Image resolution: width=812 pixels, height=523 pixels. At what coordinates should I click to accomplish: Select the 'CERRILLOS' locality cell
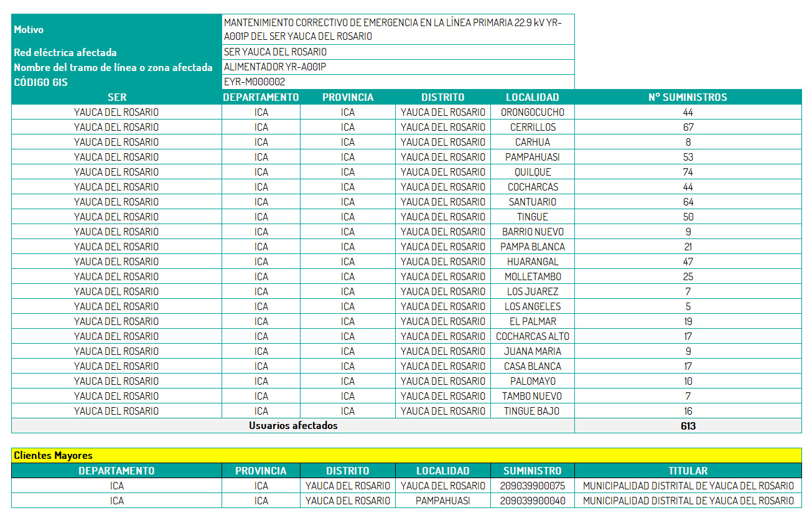[532, 127]
